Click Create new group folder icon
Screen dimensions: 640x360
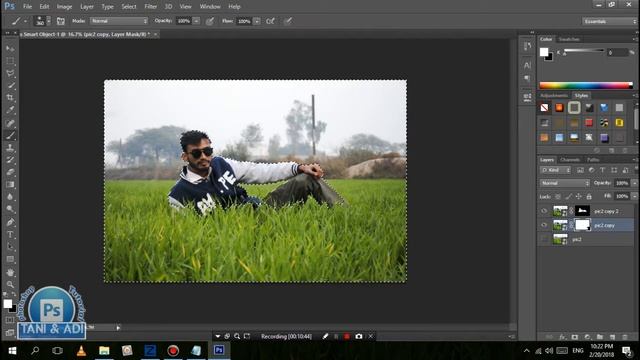coord(600,337)
